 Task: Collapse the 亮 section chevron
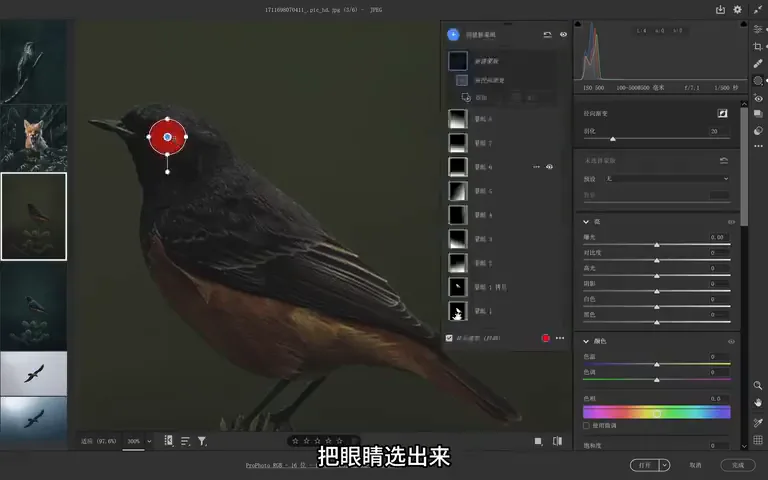click(x=586, y=222)
